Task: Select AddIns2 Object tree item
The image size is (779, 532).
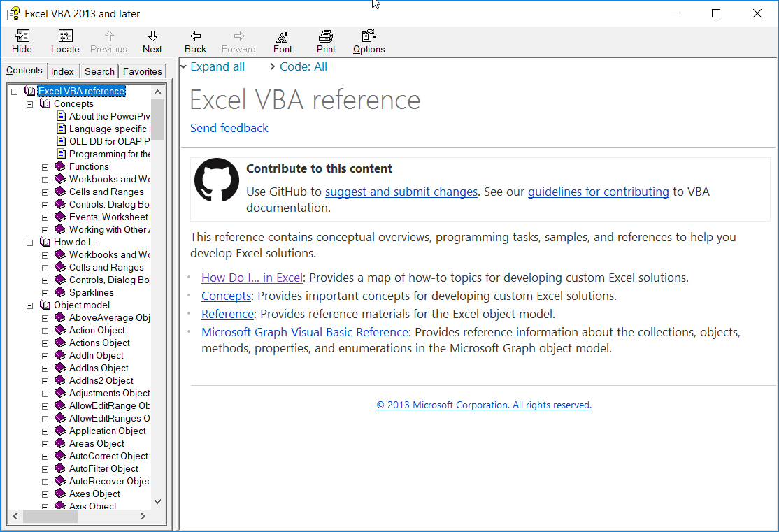Action: [x=101, y=380]
